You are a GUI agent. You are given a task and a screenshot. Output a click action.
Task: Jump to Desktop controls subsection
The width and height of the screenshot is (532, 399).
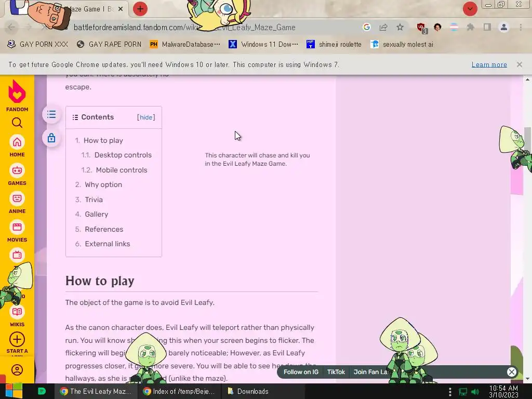pos(123,155)
